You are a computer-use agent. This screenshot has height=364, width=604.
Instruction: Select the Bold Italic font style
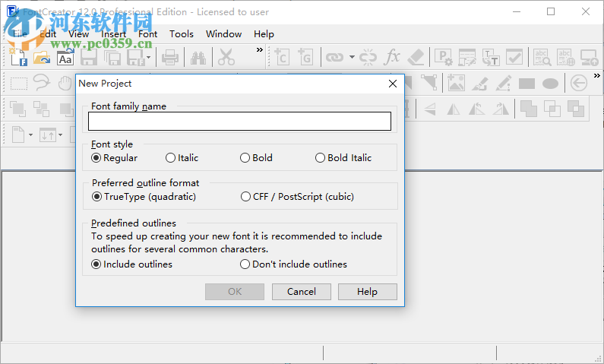pyautogui.click(x=343, y=158)
